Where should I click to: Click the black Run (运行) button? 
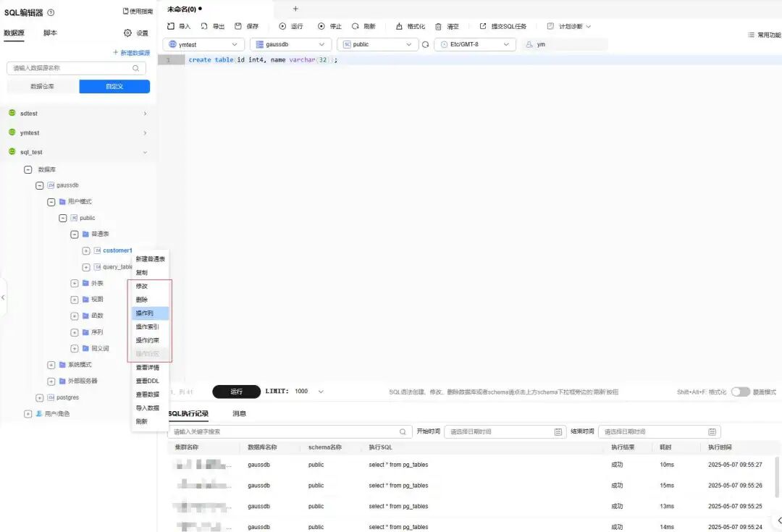point(236,392)
